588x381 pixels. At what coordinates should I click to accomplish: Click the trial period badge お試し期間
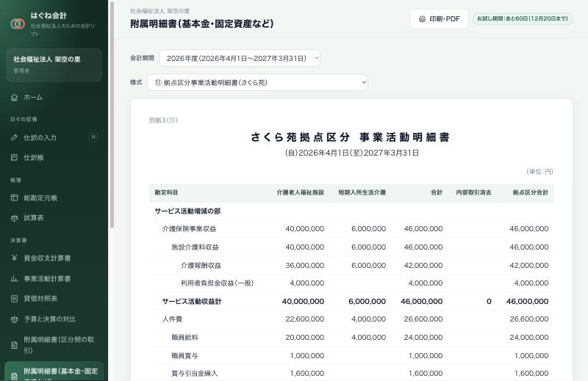523,19
